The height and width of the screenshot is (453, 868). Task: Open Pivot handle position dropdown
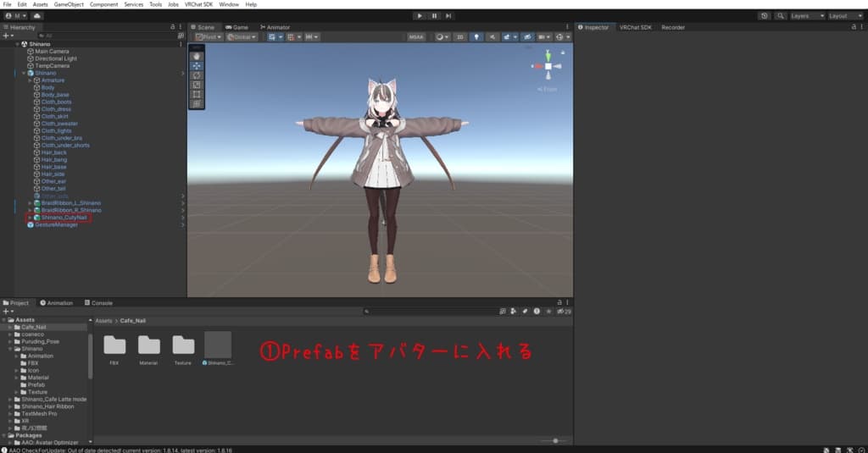(x=209, y=37)
